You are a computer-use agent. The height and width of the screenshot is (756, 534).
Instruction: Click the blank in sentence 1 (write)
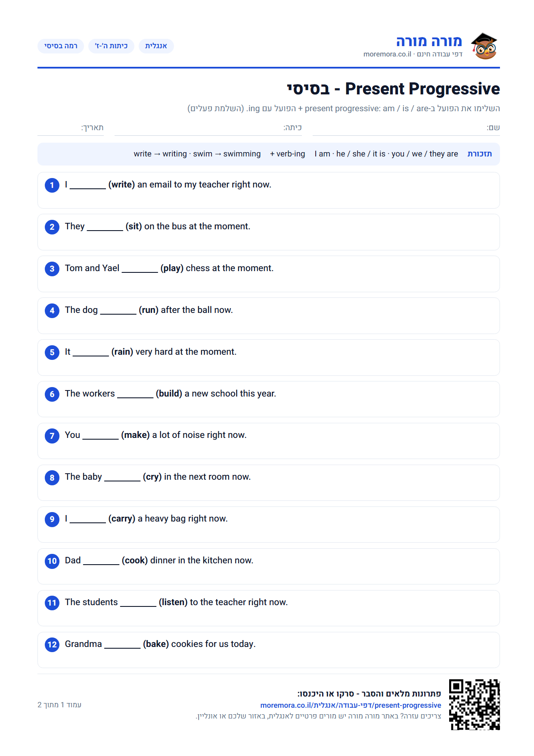tap(88, 185)
